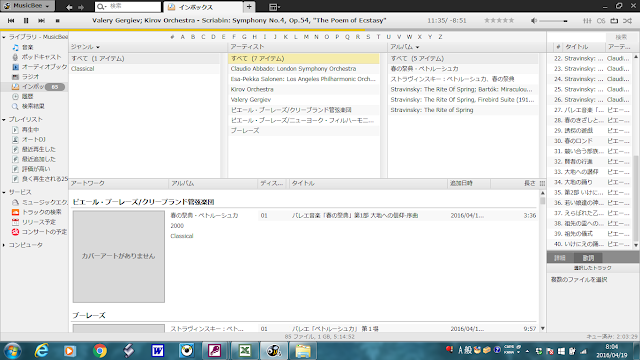Select artist Kirov Orchestra
This screenshot has width=640, height=360.
click(x=252, y=89)
